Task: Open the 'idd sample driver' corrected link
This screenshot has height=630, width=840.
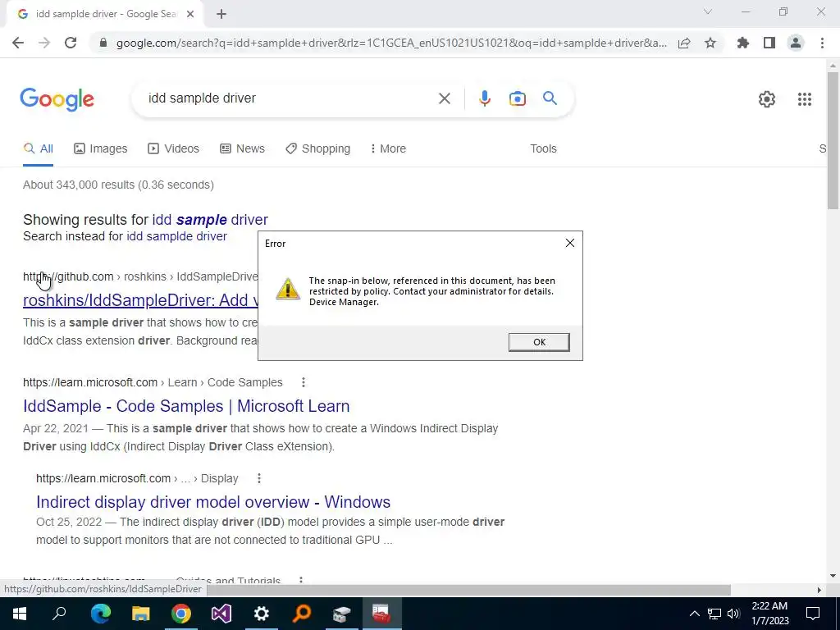Action: pos(210,220)
